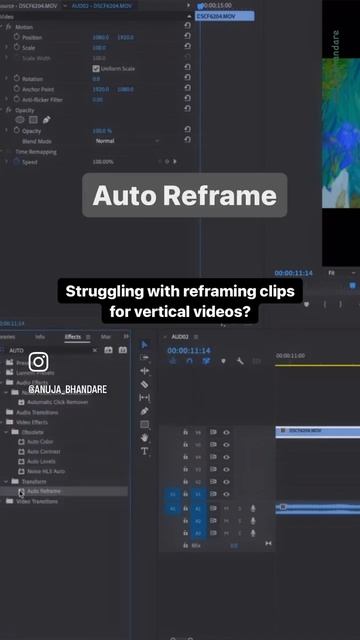Open monitor Fit zoom dropdown
This screenshot has height=640, width=360.
click(x=342, y=273)
